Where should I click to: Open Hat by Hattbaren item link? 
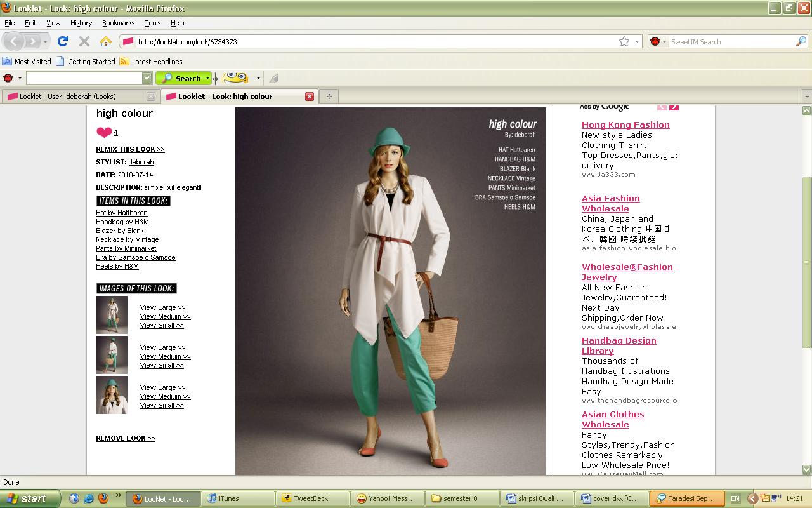point(122,213)
